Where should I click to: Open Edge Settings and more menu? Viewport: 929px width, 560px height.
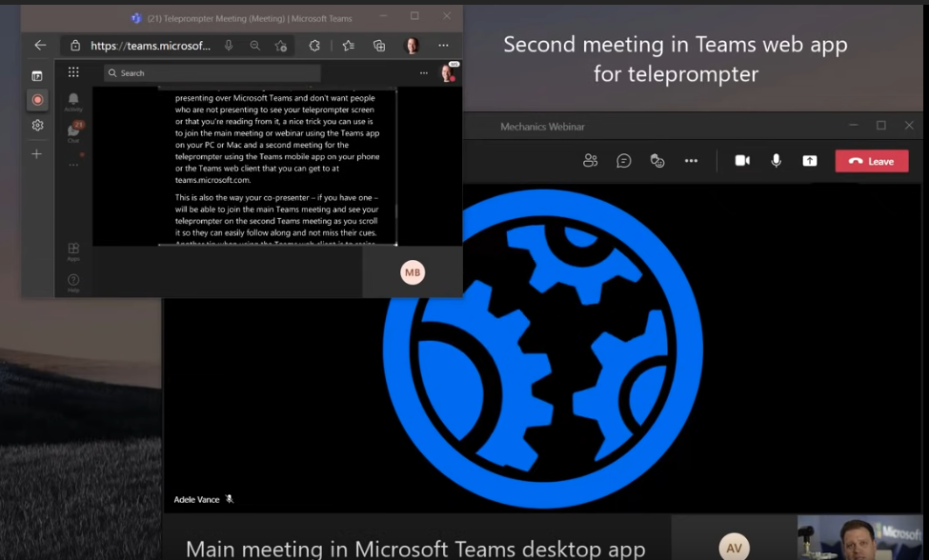pos(443,46)
